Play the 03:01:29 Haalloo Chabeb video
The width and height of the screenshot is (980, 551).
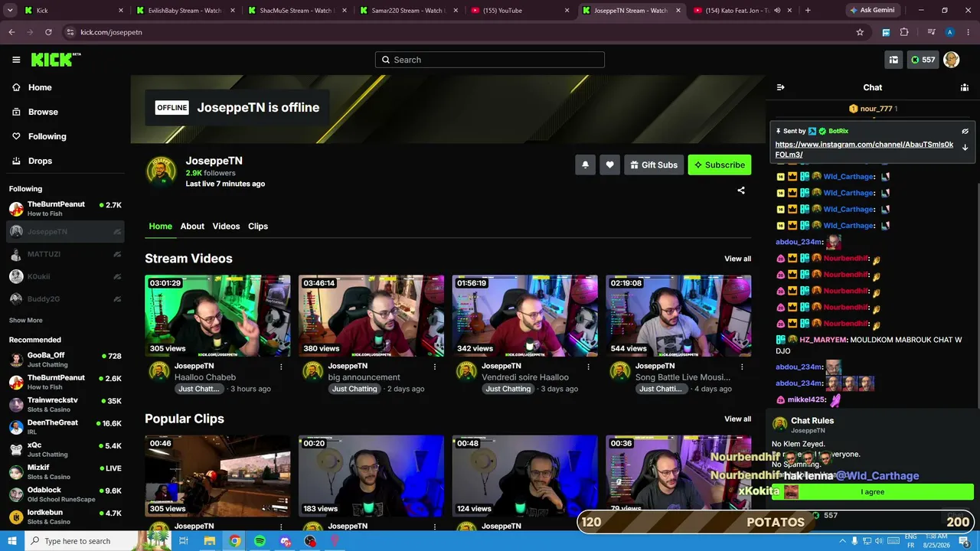click(217, 315)
